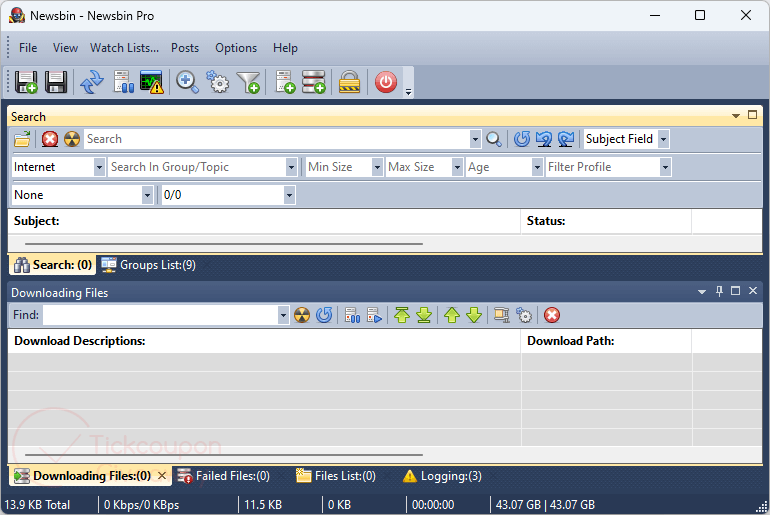
Task: Toggle the Downloading Files panel pin
Action: click(x=719, y=291)
